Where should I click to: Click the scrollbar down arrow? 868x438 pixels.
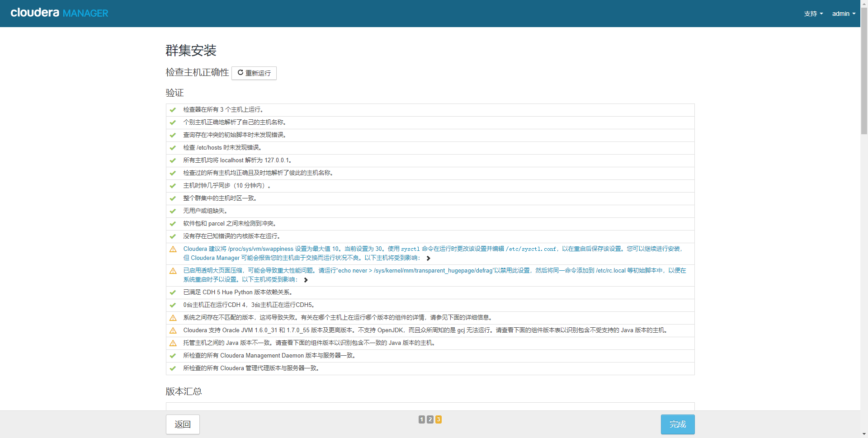pyautogui.click(x=864, y=434)
